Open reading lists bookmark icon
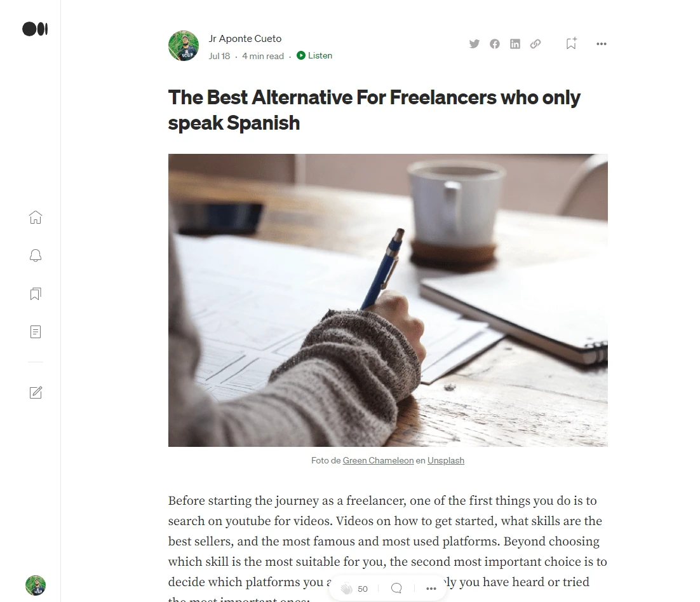Viewport: 700px width, 602px height. coord(36,294)
